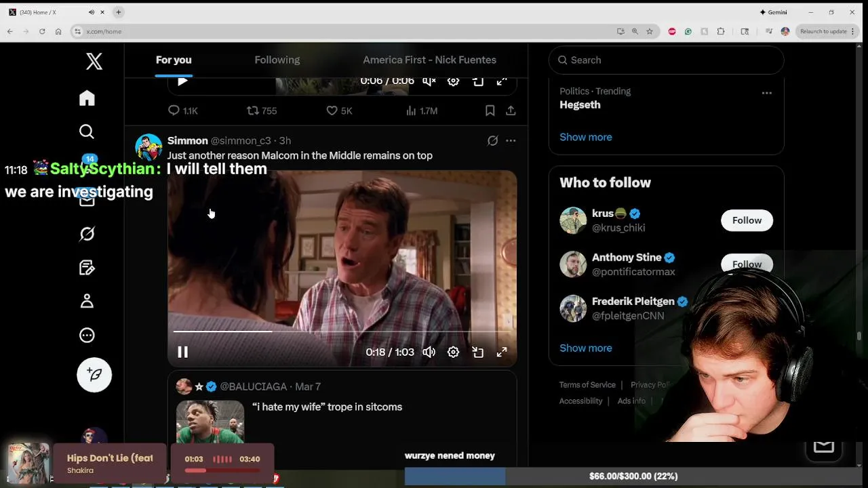
Task: Unmute the 0:06 video
Action: (x=429, y=81)
